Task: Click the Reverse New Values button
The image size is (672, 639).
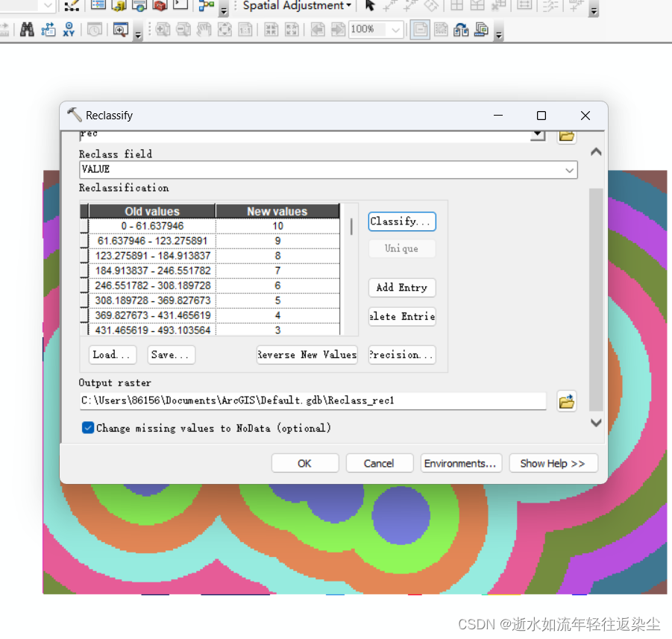Action: point(307,355)
